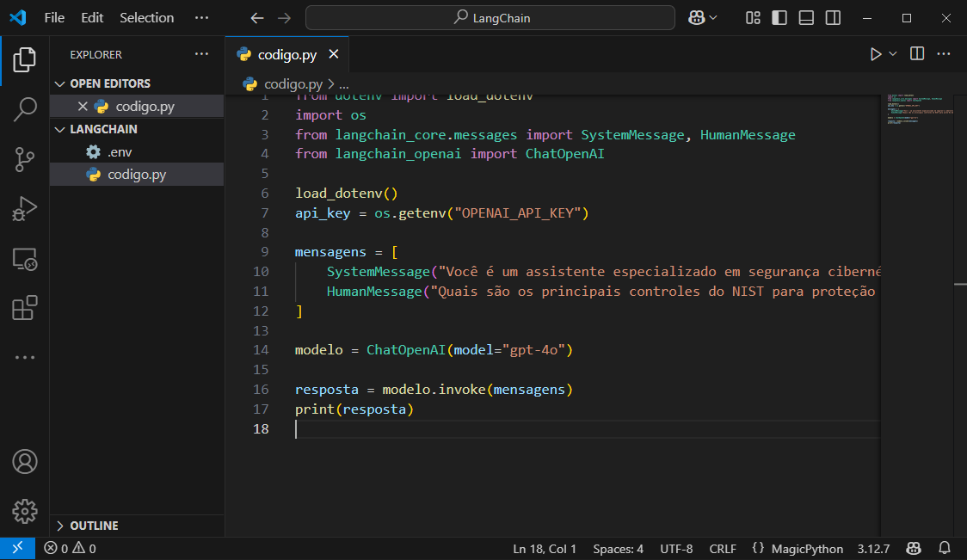The width and height of the screenshot is (967, 560).
Task: Change indentation via Spaces: 4
Action: pyautogui.click(x=618, y=549)
